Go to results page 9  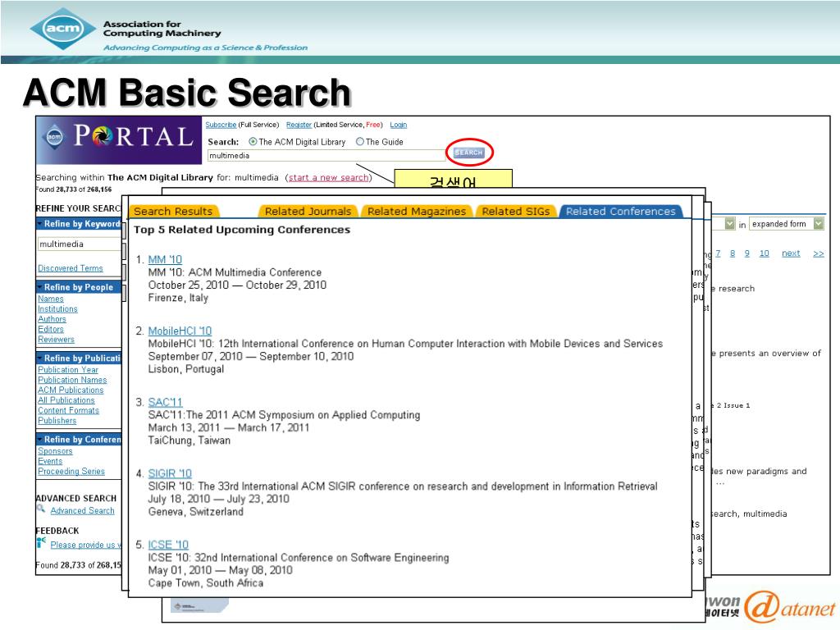click(x=746, y=253)
